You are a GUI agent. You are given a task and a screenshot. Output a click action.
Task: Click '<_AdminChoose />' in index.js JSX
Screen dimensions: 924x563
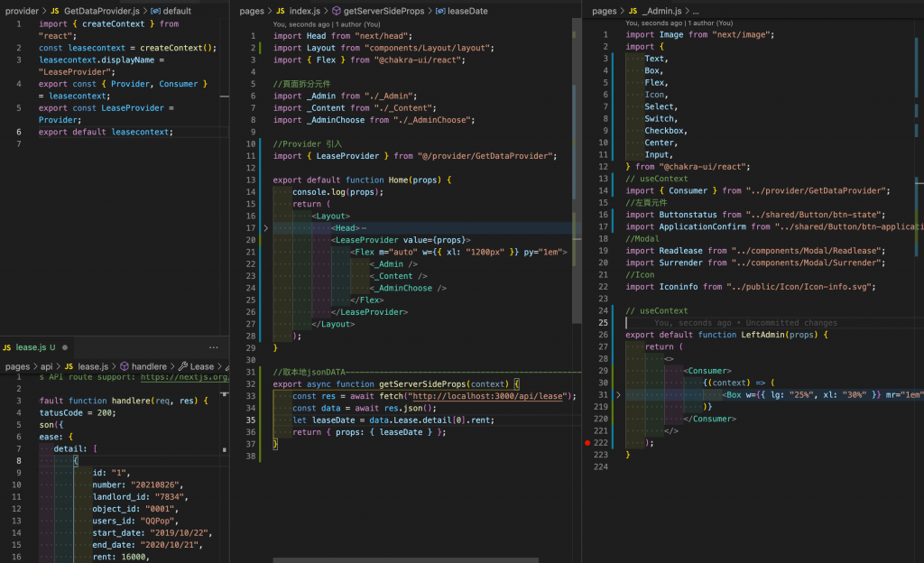[x=409, y=288]
